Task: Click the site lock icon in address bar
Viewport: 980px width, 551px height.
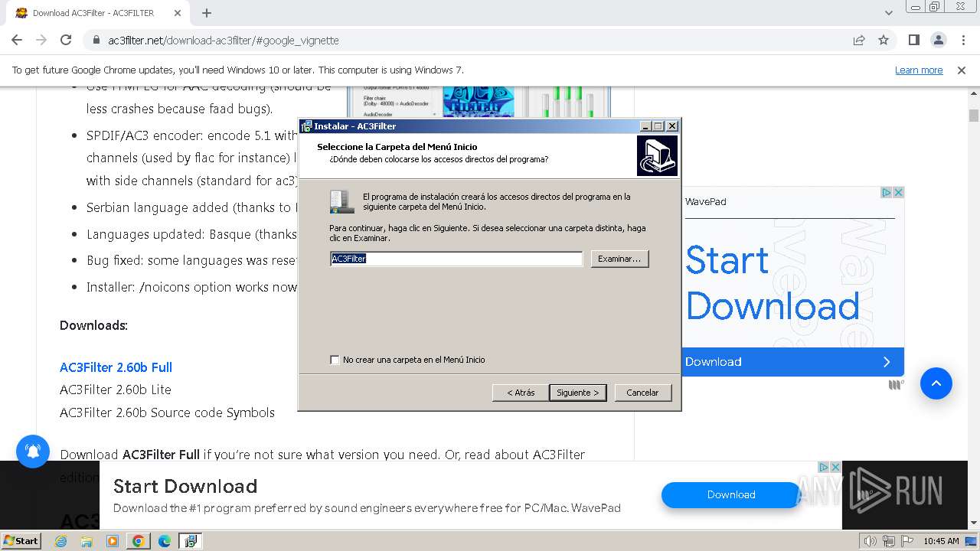Action: (95, 40)
